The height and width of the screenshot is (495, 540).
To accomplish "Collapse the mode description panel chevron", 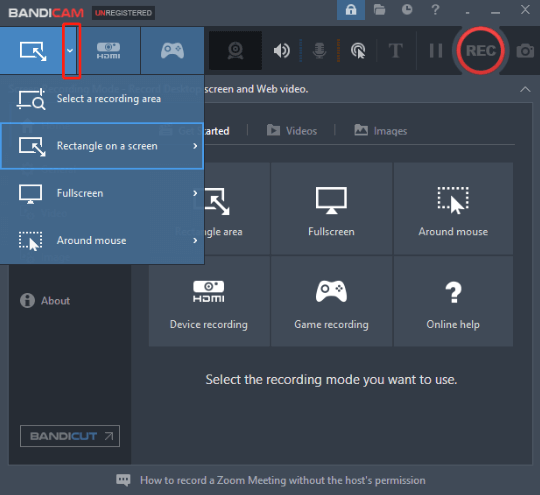I will click(525, 90).
